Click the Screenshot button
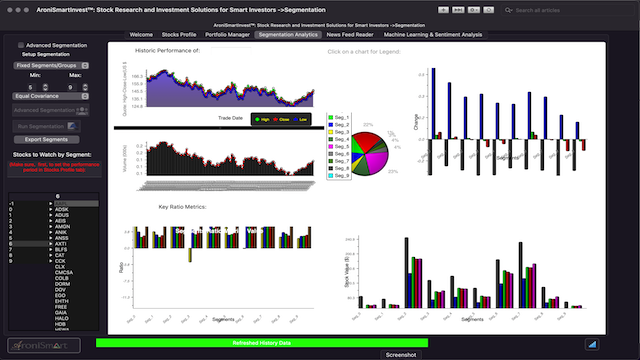 [x=401, y=355]
